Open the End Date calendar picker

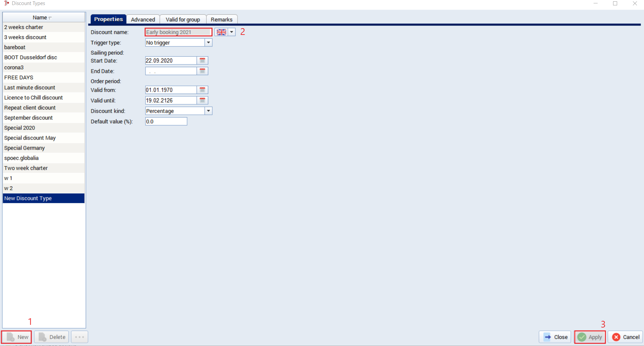pos(202,71)
